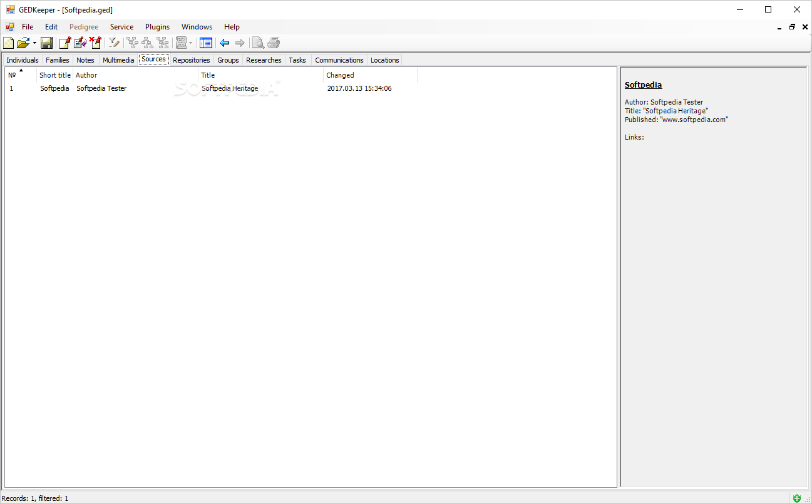Switch to the Repositories tab
Screen dimensions: 812x504
pos(192,60)
